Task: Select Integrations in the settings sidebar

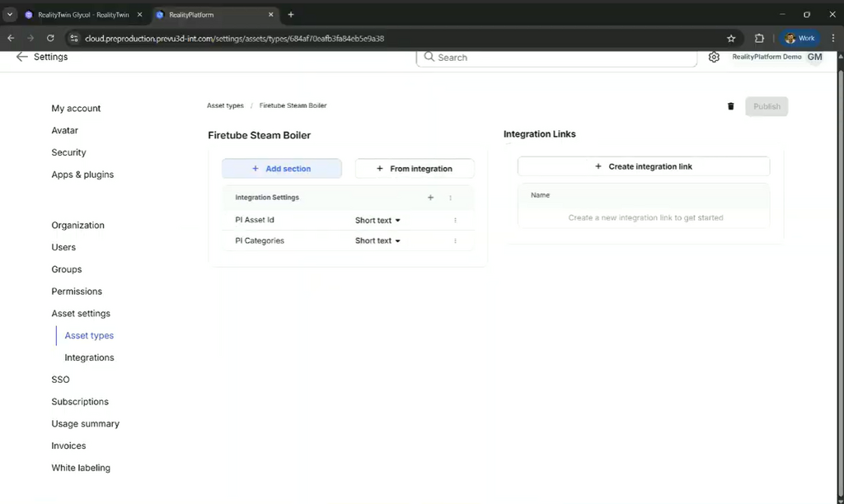Action: pos(89,357)
